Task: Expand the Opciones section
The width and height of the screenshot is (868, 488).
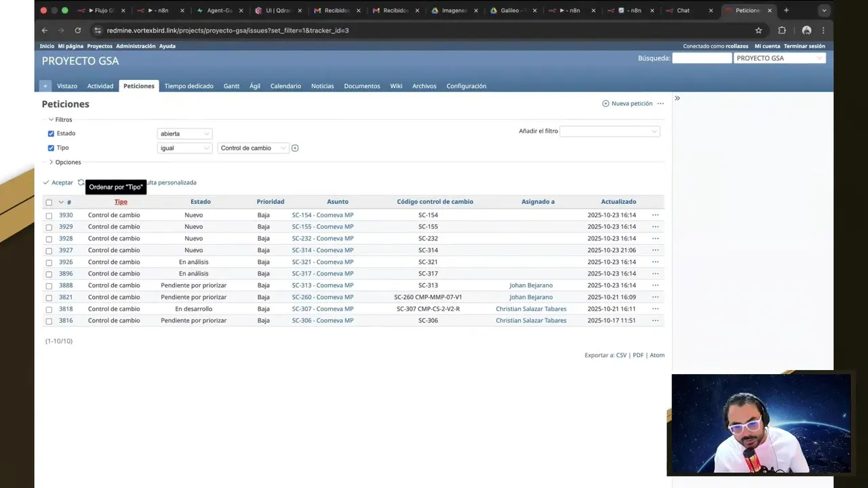Action: click(64, 162)
